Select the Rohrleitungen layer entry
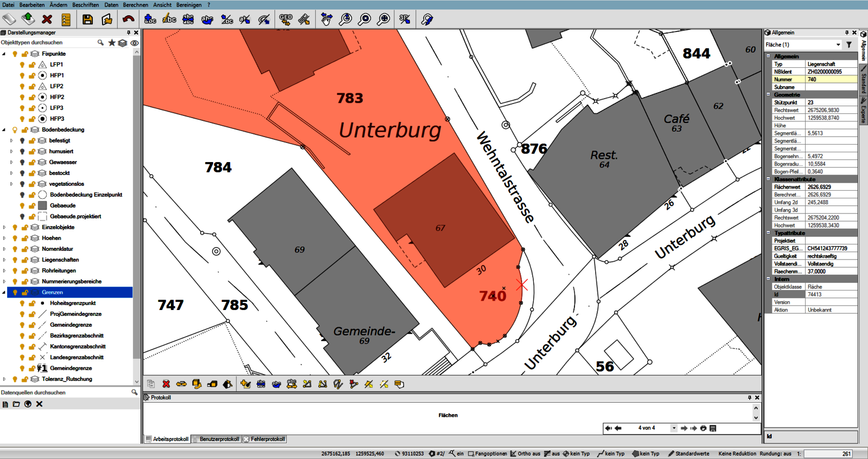The width and height of the screenshot is (868, 459). point(59,270)
